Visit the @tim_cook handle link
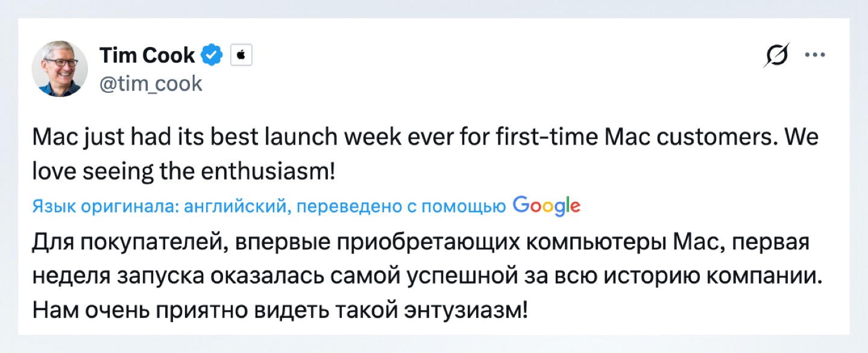Screen dimensions: 868x353 coord(151,83)
